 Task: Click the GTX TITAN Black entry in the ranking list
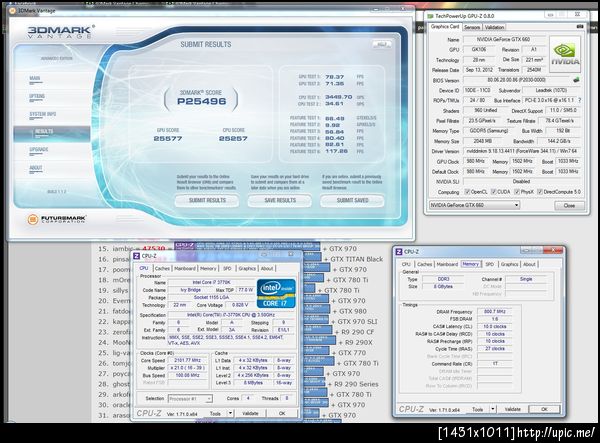[356, 259]
